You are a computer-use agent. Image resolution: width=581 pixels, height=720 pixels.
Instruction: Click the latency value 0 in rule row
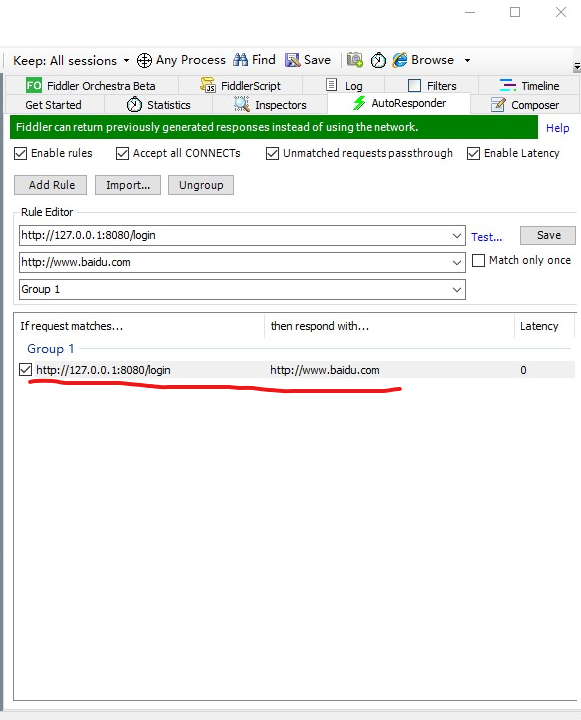click(x=523, y=370)
